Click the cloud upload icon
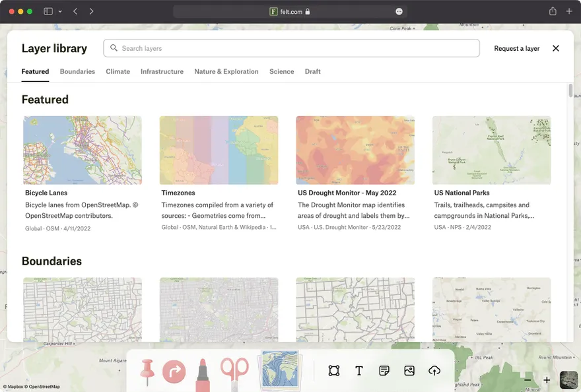This screenshot has height=392, width=581. 434,370
